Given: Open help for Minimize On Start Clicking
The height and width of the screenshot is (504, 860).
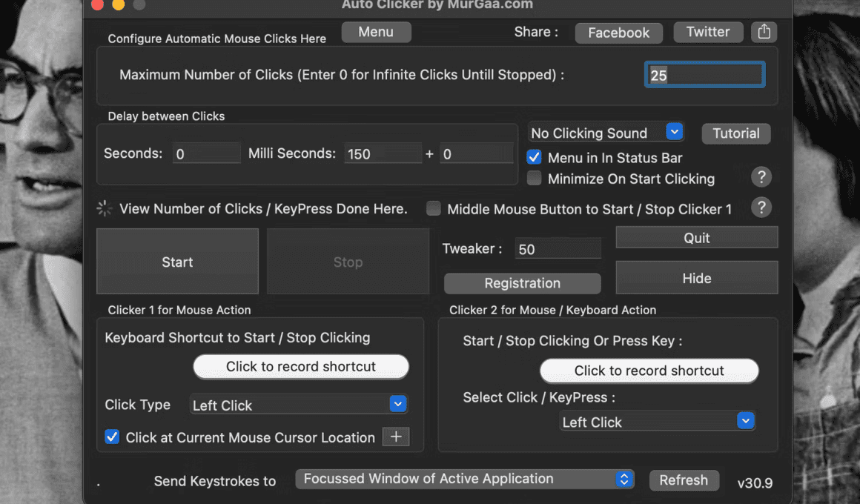Looking at the screenshot, I should (x=761, y=177).
